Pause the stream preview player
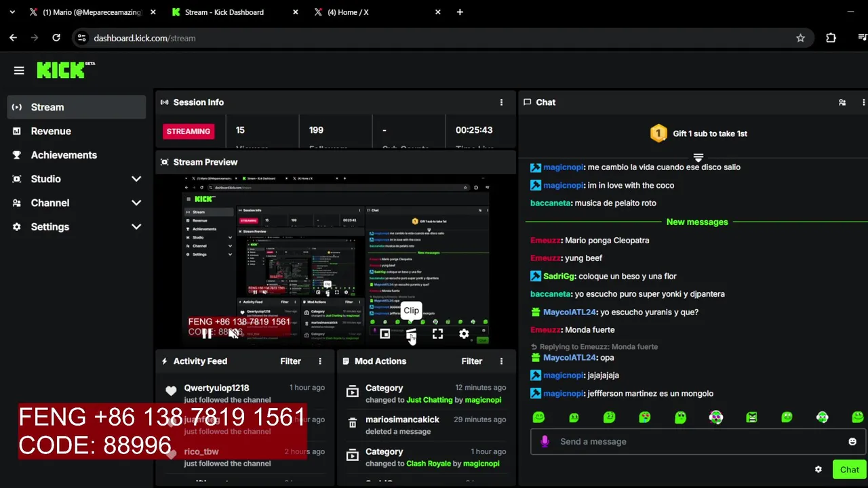This screenshot has width=868, height=488. (207, 334)
